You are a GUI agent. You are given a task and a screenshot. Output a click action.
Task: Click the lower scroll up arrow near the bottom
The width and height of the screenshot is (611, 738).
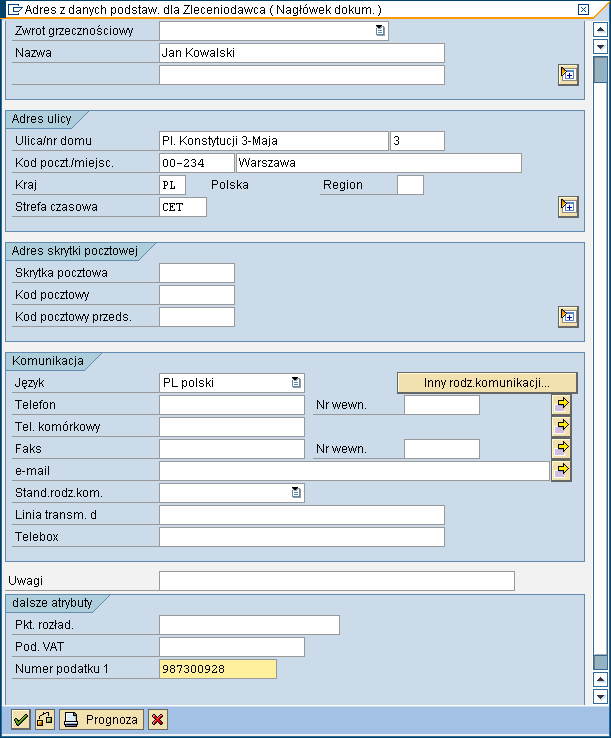point(600,679)
